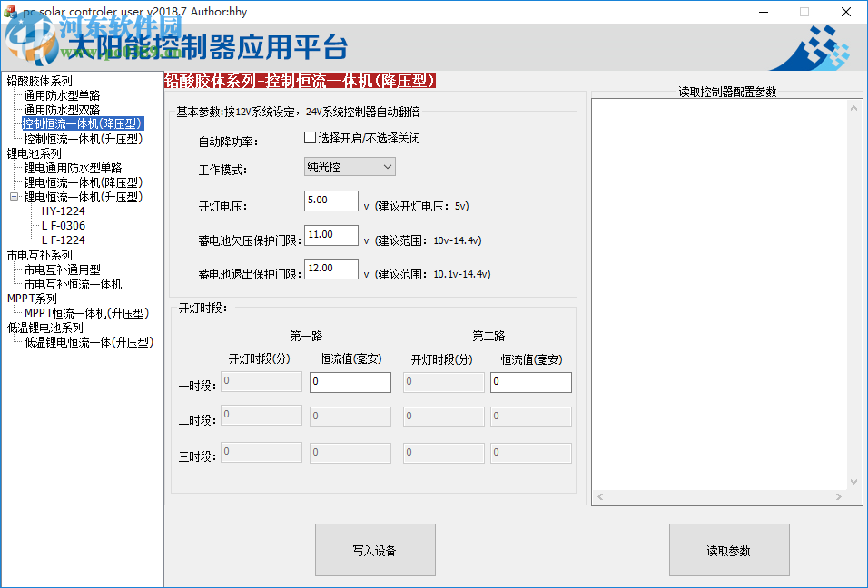Screen dimensions: 868x588
Task: Click the 读取参数 button
Action: coord(729,550)
